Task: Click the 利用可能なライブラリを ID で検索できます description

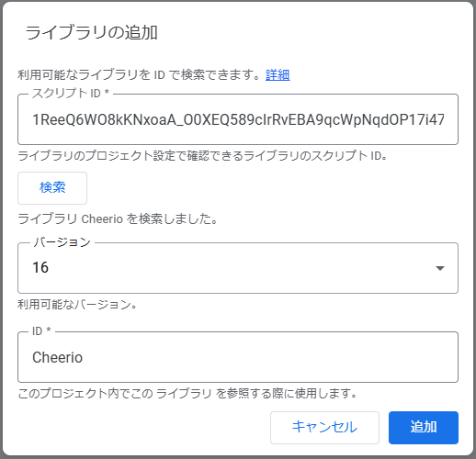Action: point(140,74)
